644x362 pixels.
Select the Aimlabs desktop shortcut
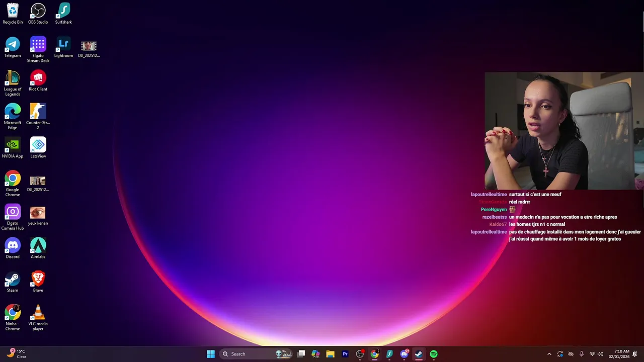coord(38,248)
